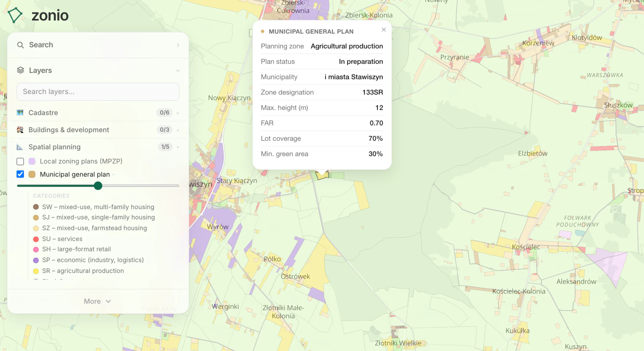Viewport: 644px width, 351px height.
Task: Click the Search magnifier icon
Action: tap(21, 45)
